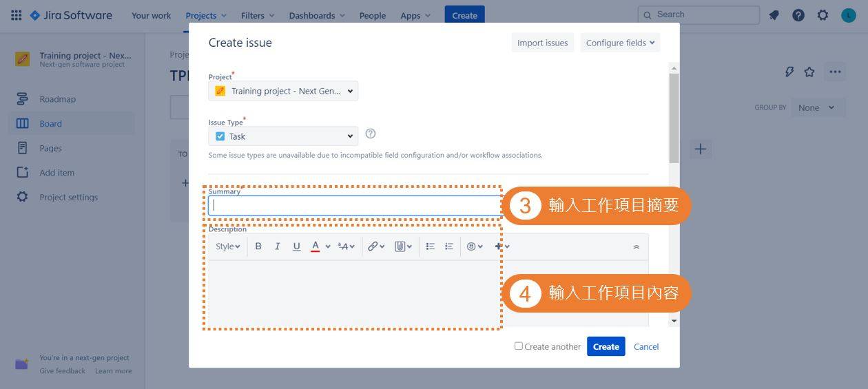Screen dimensions: 868x389
Task: Click the Roadmap sidebar icon
Action: click(22, 98)
